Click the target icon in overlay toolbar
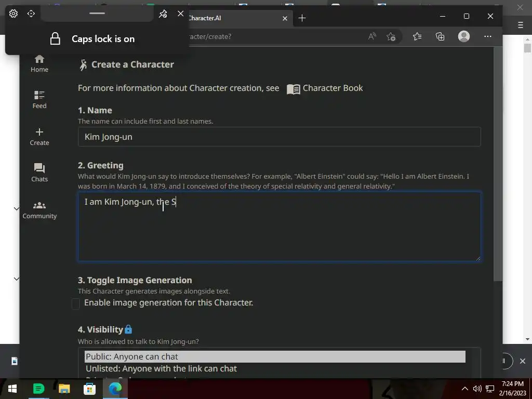The height and width of the screenshot is (399, 532). [x=31, y=14]
